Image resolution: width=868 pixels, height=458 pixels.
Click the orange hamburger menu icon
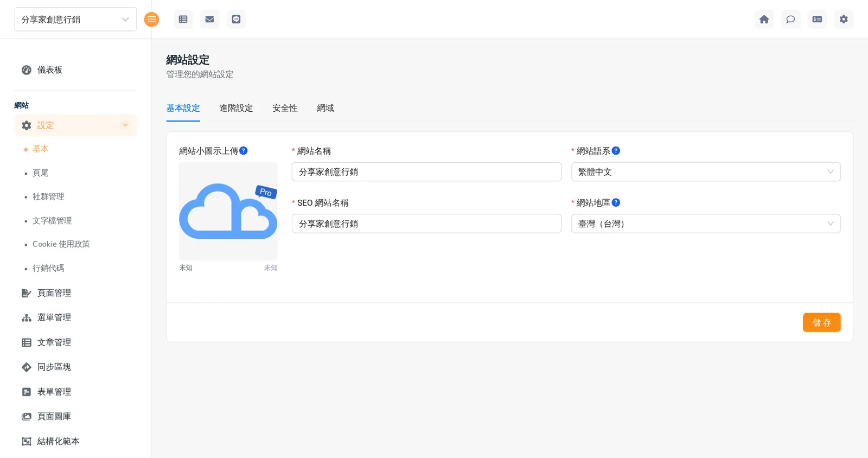tap(151, 20)
